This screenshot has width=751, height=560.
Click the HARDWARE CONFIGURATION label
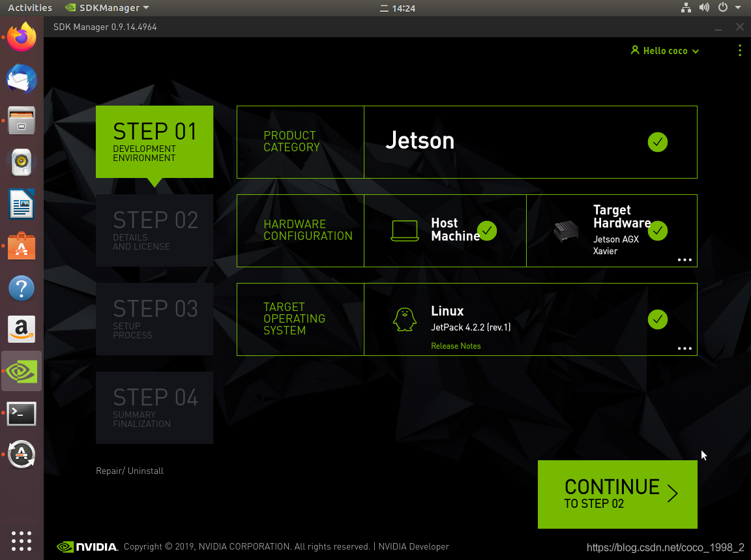(308, 230)
